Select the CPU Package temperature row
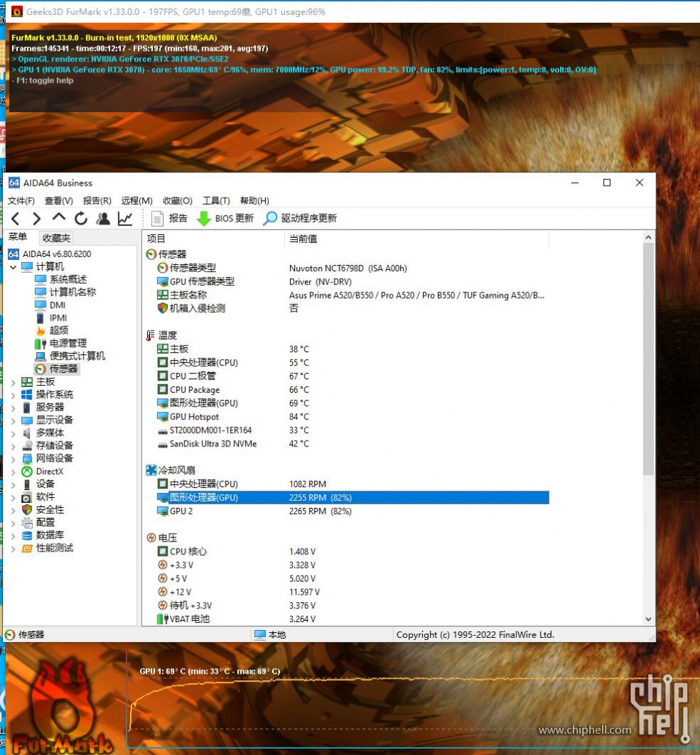Image resolution: width=700 pixels, height=755 pixels. click(353, 389)
